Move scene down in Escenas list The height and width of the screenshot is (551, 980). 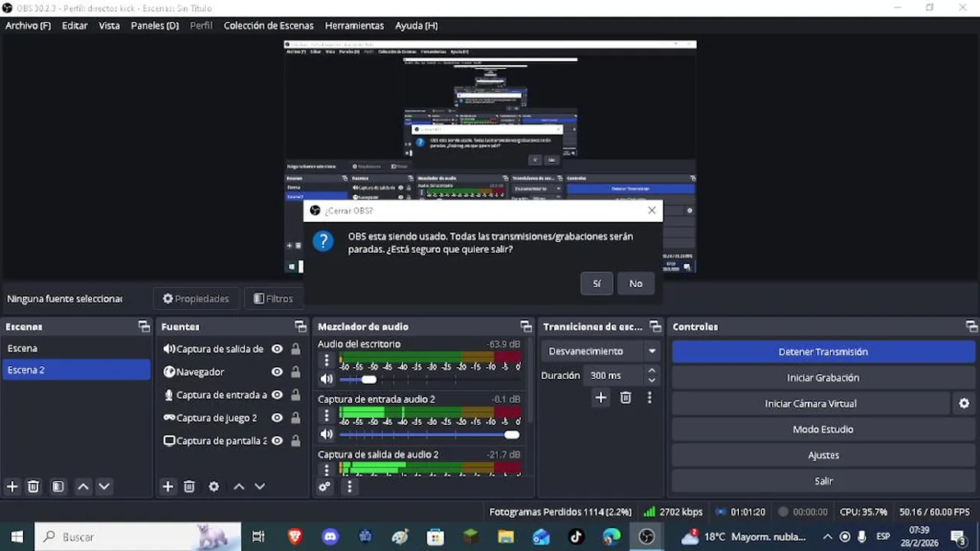105,486
